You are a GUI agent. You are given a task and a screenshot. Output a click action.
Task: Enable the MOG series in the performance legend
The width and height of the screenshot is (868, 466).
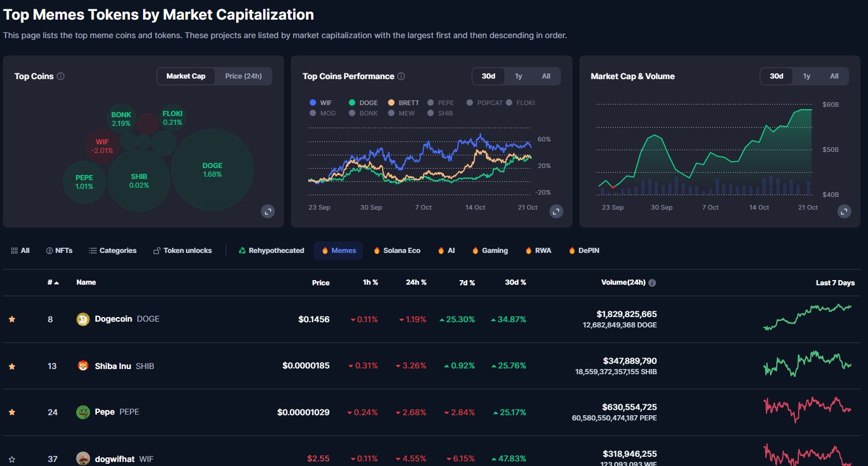click(323, 113)
